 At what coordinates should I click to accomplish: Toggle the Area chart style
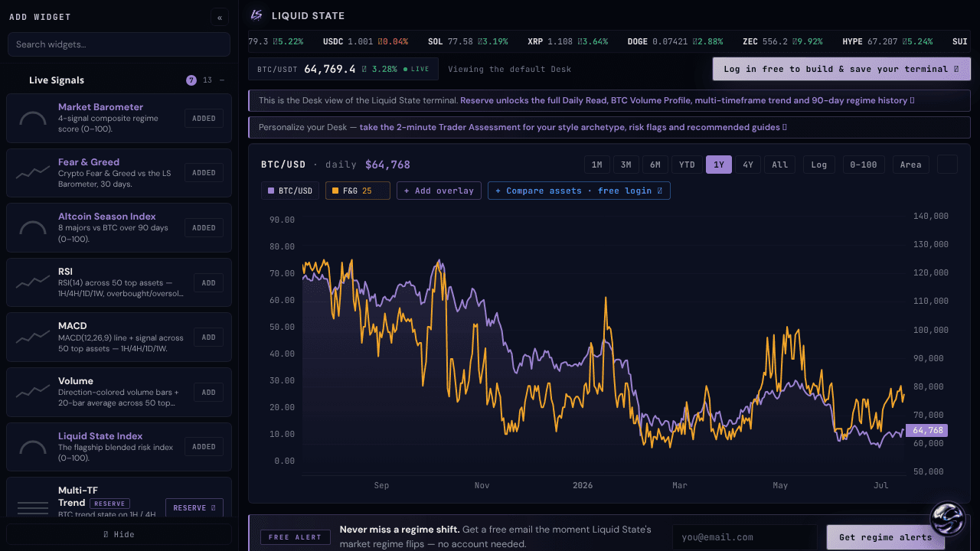[x=911, y=165]
